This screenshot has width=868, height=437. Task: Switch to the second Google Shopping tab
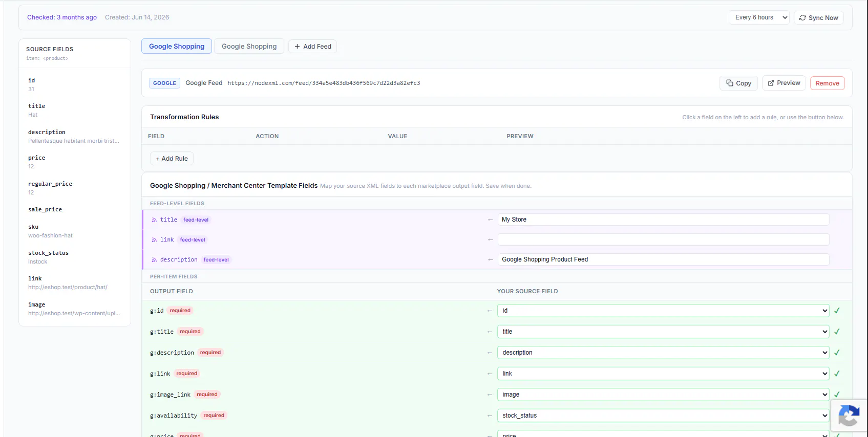tap(249, 46)
